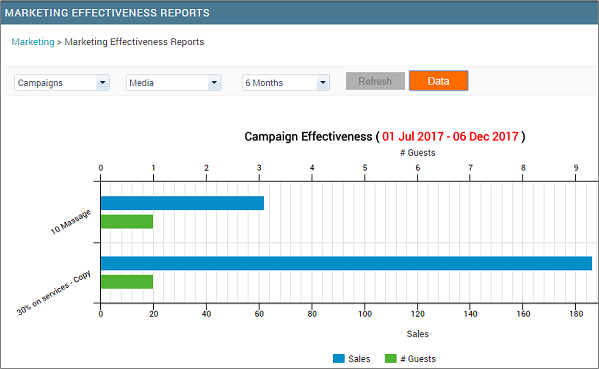Click the Marketing Effectiveness Reports header
599x369 pixels.
pyautogui.click(x=107, y=13)
